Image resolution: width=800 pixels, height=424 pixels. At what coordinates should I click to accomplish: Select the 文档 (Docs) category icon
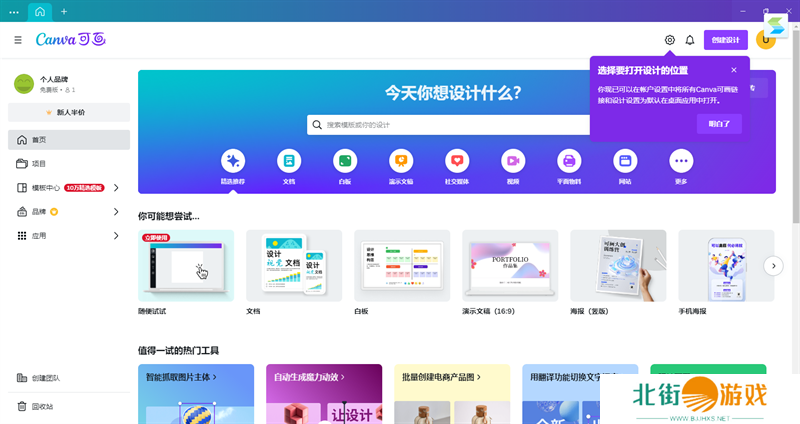(289, 161)
